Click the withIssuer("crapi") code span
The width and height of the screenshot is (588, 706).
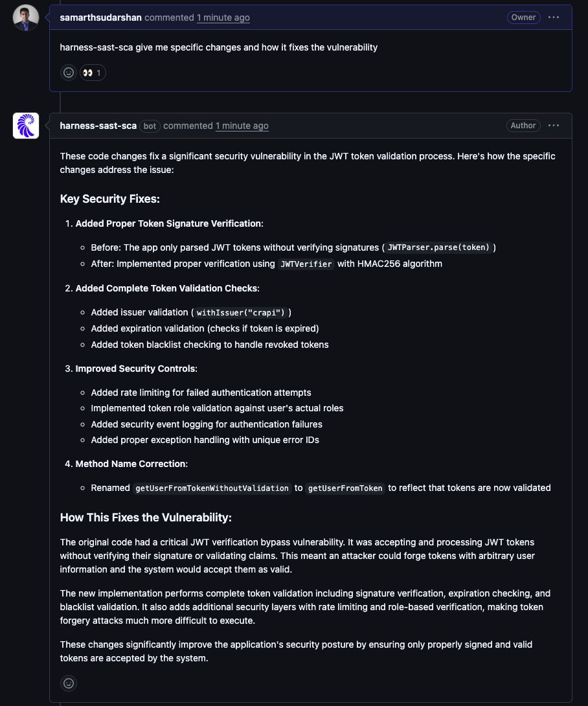coord(240,313)
